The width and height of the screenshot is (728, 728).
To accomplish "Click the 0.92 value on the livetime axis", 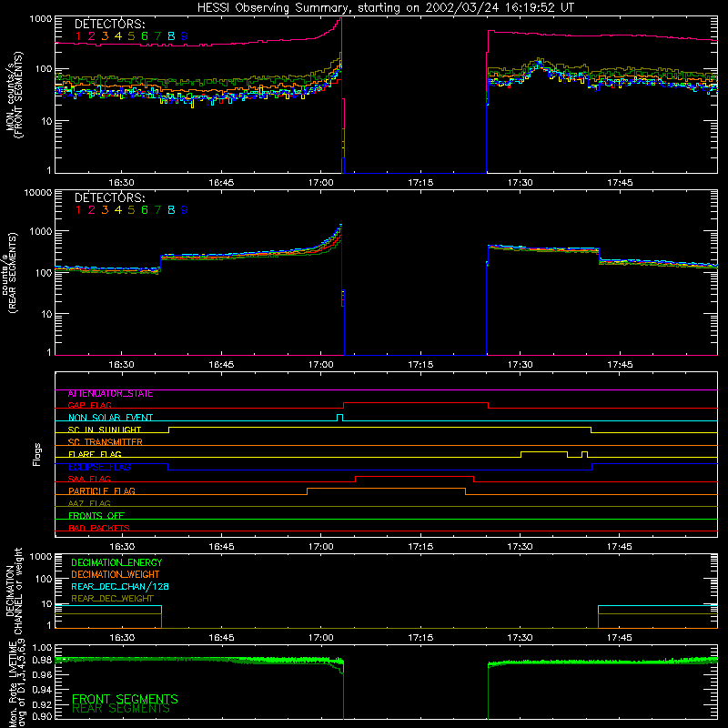I will coord(42,704).
